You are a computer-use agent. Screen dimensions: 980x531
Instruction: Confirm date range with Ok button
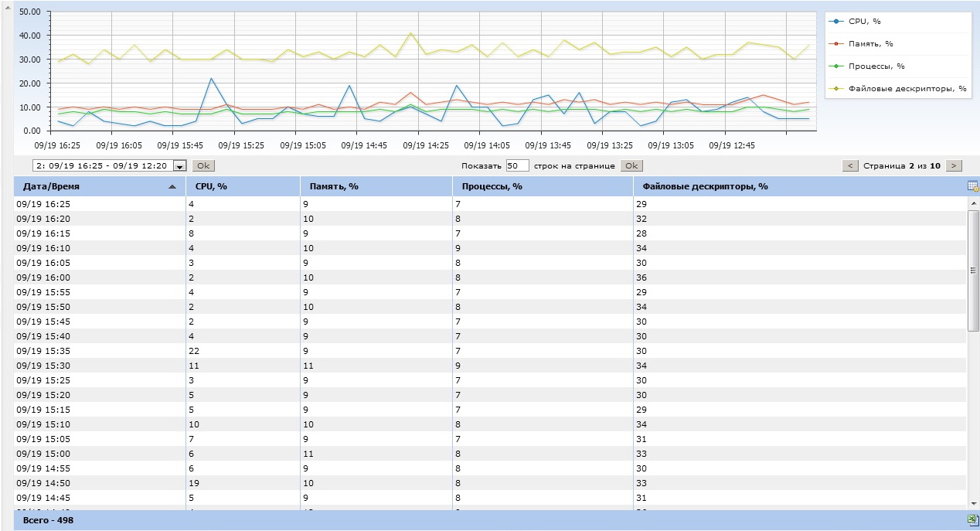[203, 165]
